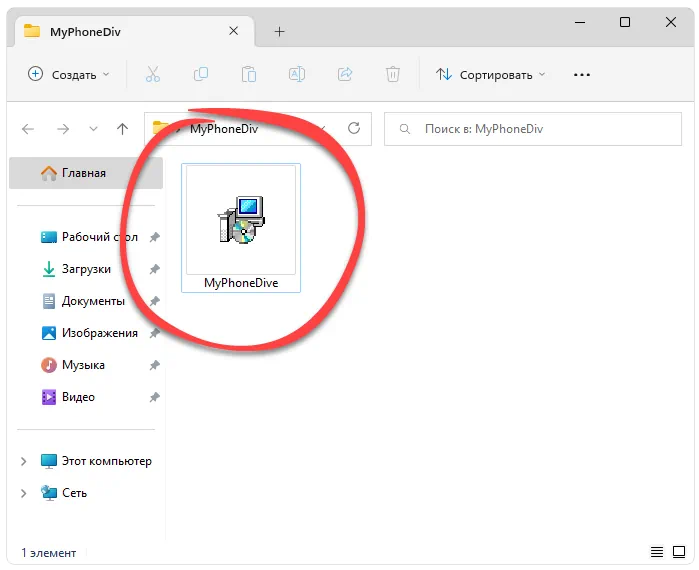Click the Share icon in toolbar
Image resolution: width=699 pixels, height=570 pixels.
(345, 74)
